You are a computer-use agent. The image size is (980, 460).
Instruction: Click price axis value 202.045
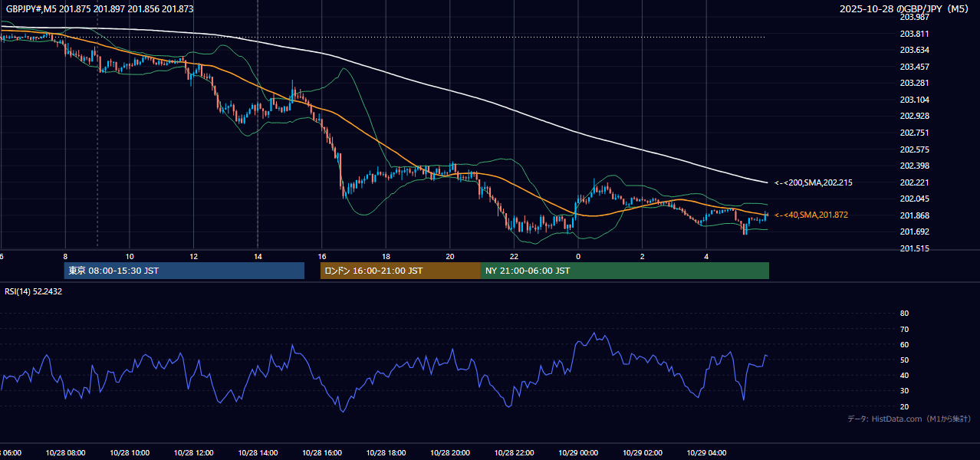915,199
